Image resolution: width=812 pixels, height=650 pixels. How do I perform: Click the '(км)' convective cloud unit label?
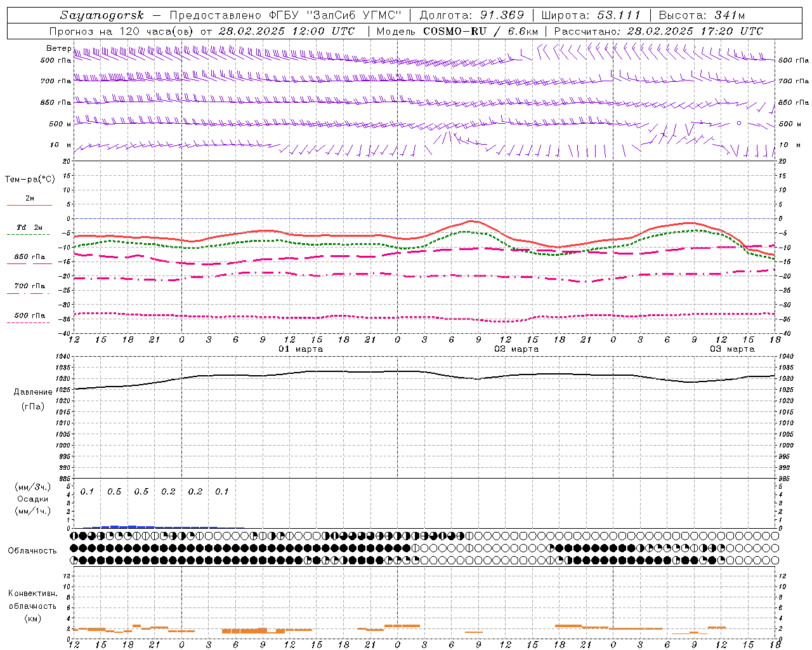(x=32, y=618)
